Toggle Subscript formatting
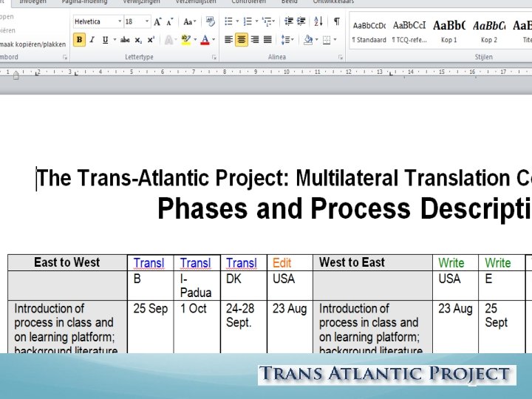This screenshot has width=532, height=399. (x=138, y=40)
